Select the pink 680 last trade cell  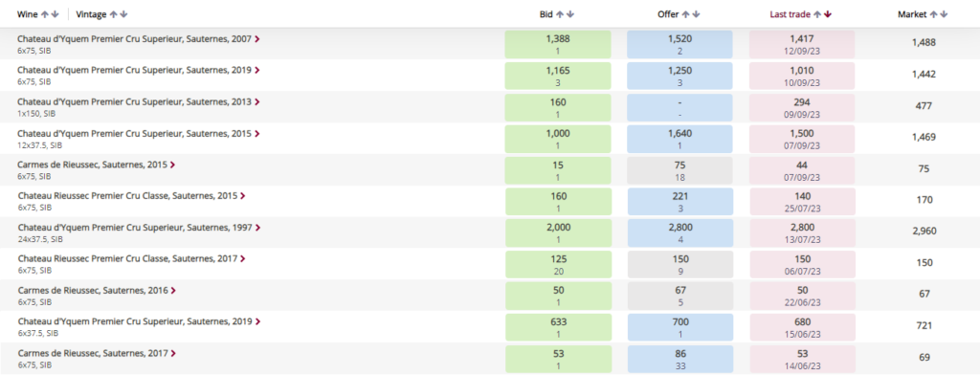click(x=802, y=327)
